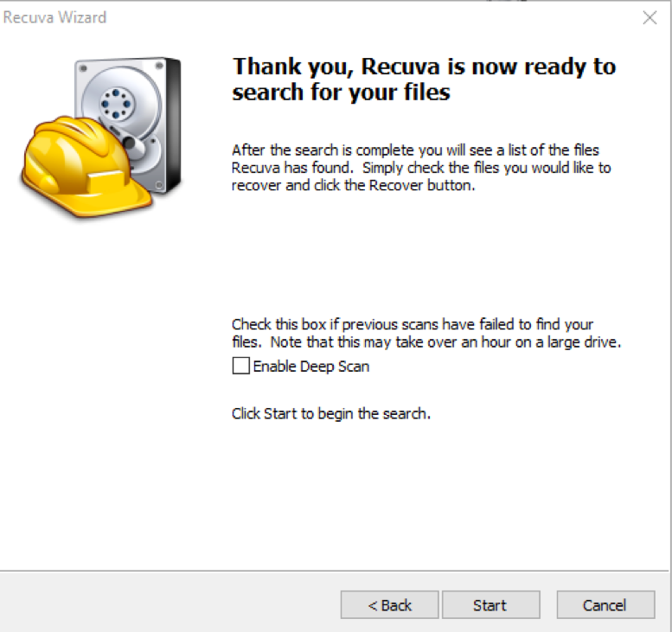Click the 'Check this box if previous scans' note

pos(426,333)
